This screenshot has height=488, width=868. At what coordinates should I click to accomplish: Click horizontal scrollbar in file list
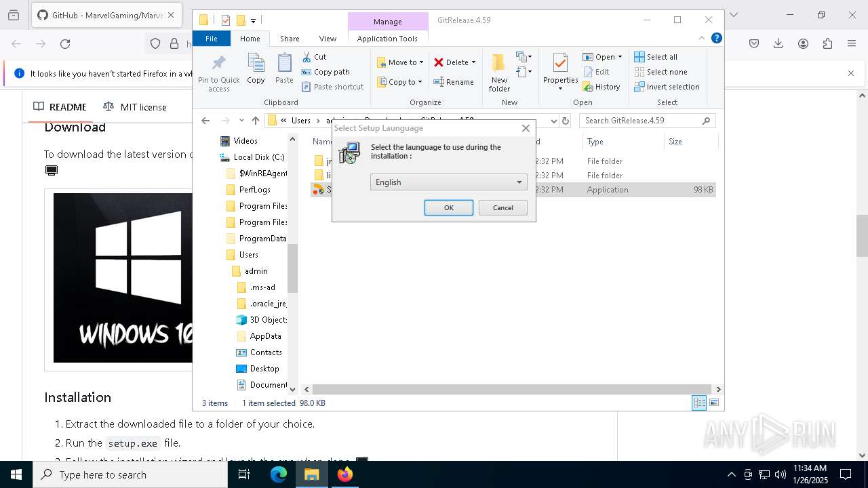point(512,389)
